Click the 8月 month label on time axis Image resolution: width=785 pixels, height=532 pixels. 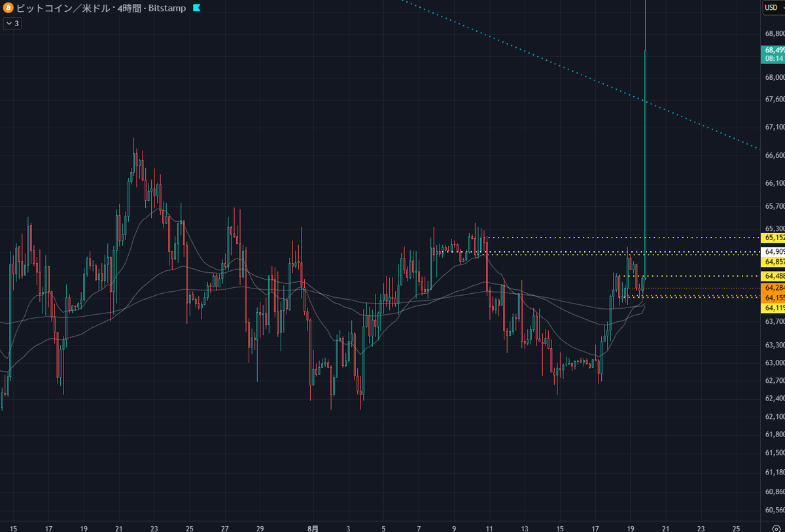pos(313,527)
